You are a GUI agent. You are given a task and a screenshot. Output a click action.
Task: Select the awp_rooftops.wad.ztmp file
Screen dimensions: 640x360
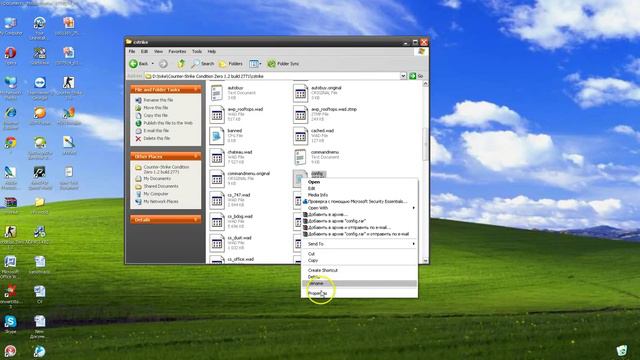pyautogui.click(x=325, y=114)
